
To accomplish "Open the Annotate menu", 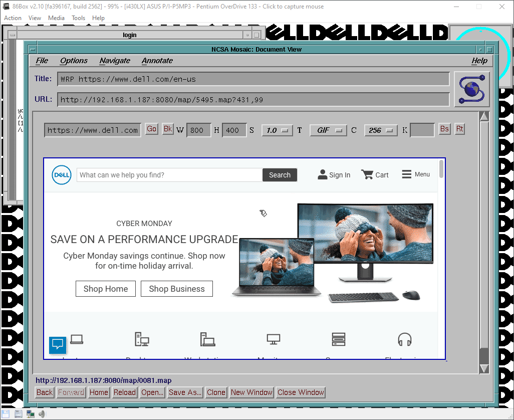I will [157, 61].
